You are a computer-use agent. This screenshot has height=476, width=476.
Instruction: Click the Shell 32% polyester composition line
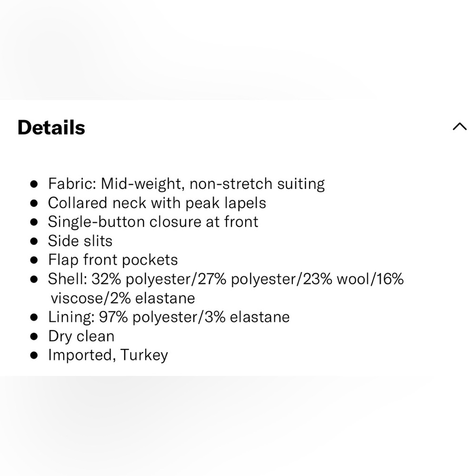pyautogui.click(x=226, y=279)
